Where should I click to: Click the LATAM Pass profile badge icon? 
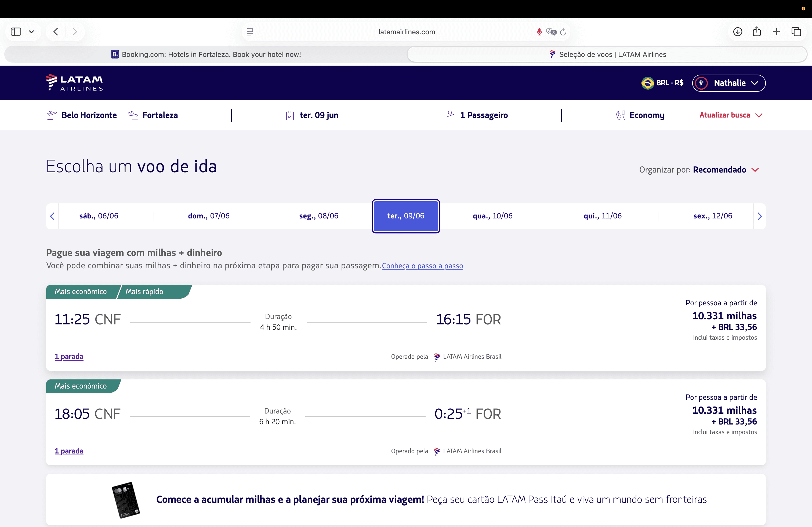[702, 83]
